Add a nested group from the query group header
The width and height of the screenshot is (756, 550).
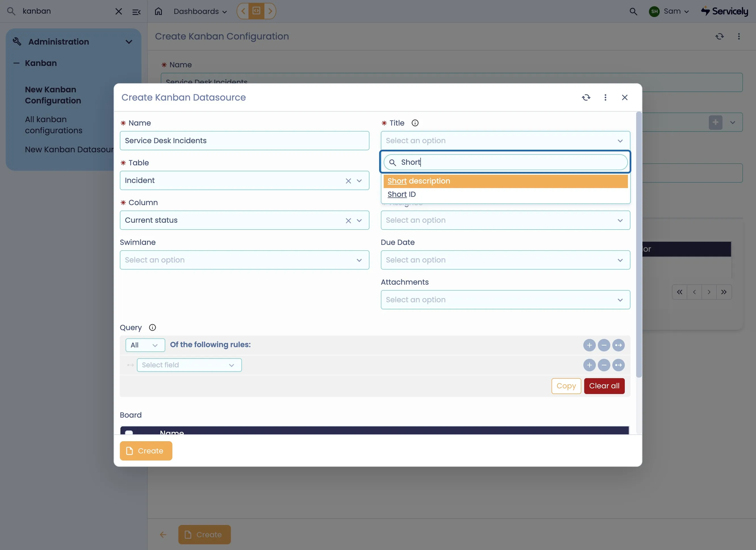(618, 345)
